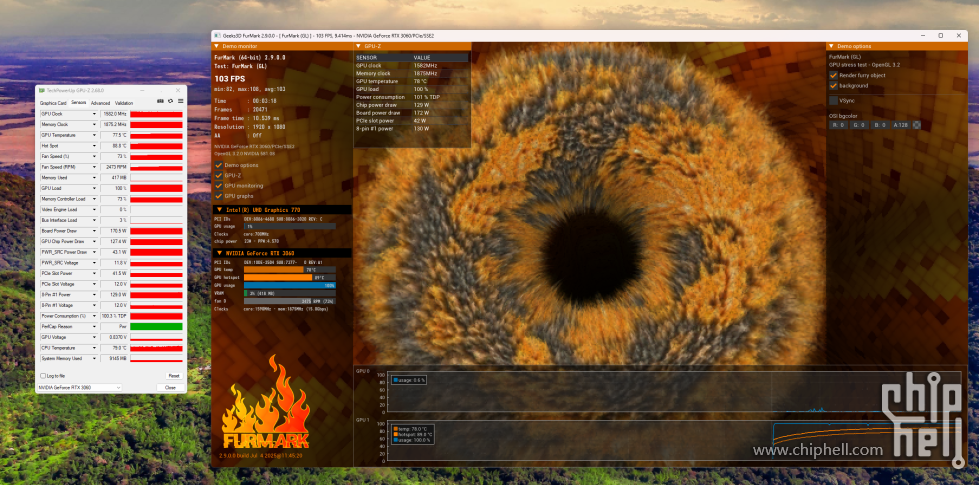Open the PerfCap Reason sensor dropdown arrow

pos(94,326)
